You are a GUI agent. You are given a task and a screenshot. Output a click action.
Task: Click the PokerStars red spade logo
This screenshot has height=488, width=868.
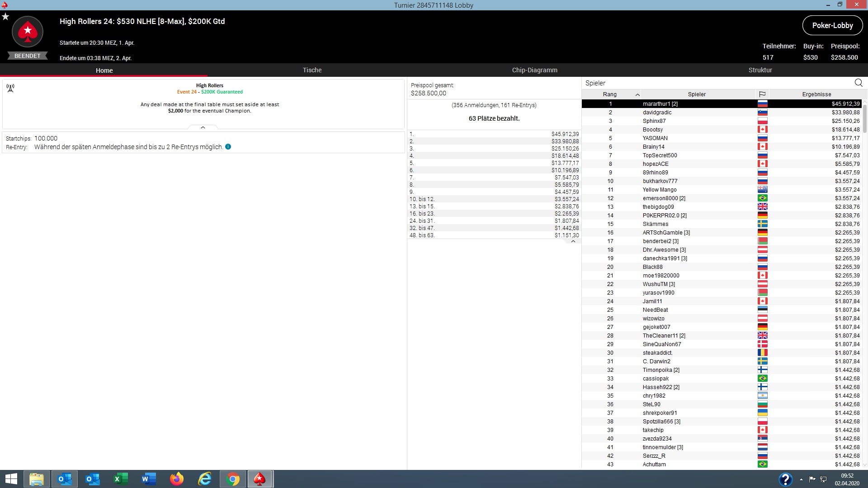[28, 31]
